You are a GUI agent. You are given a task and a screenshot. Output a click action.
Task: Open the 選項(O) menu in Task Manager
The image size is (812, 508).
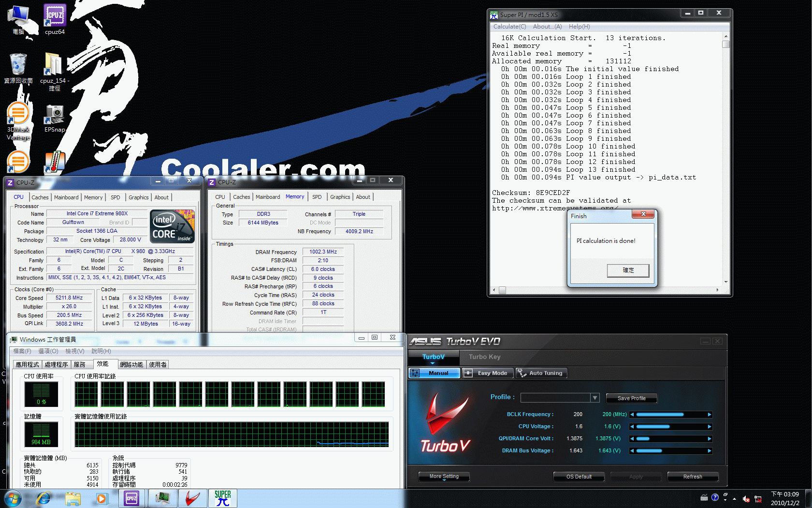click(x=48, y=351)
